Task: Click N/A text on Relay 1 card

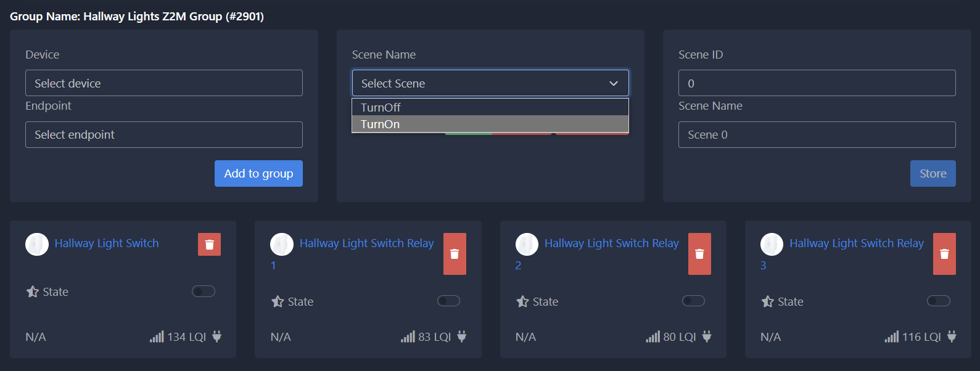Action: coord(281,337)
